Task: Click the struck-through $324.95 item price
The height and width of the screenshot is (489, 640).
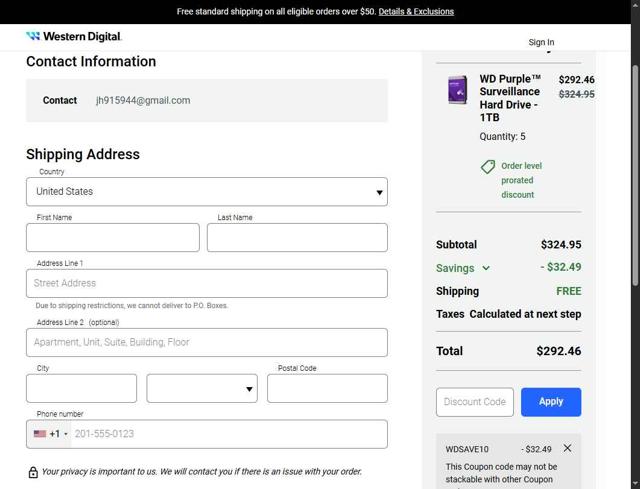Action: pos(576,94)
